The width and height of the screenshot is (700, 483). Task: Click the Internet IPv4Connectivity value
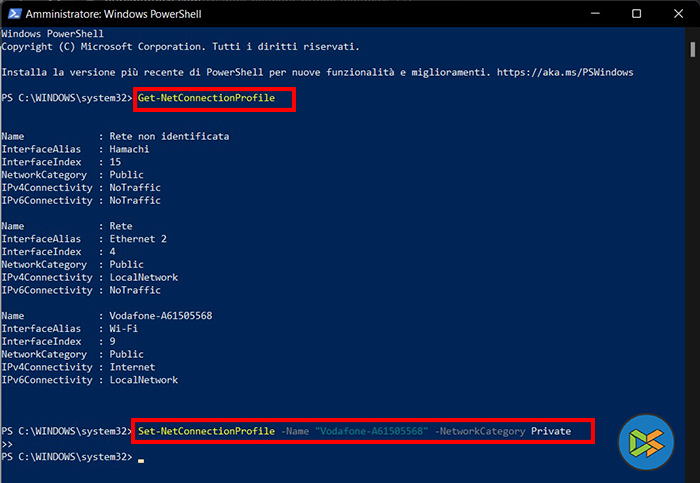131,367
